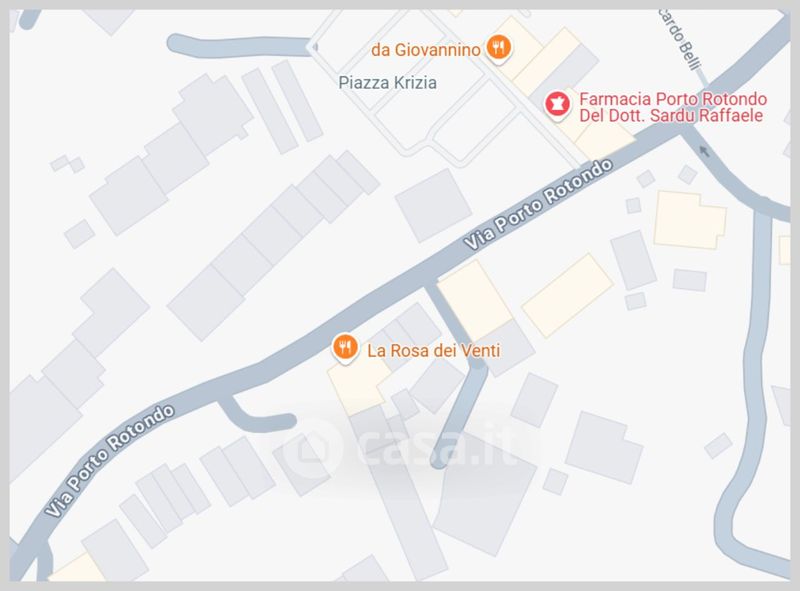This screenshot has height=591, width=800.
Task: Open the La Rosa dei Venti restaurant pin
Action: pyautogui.click(x=345, y=348)
